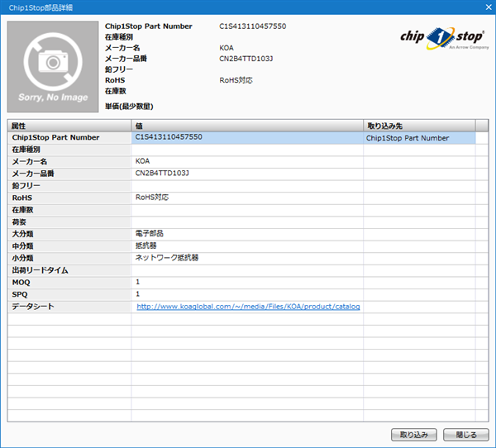Screen dimensions: 496x448
Task: Click the 抵抗器 value cell
Action: pos(247,246)
